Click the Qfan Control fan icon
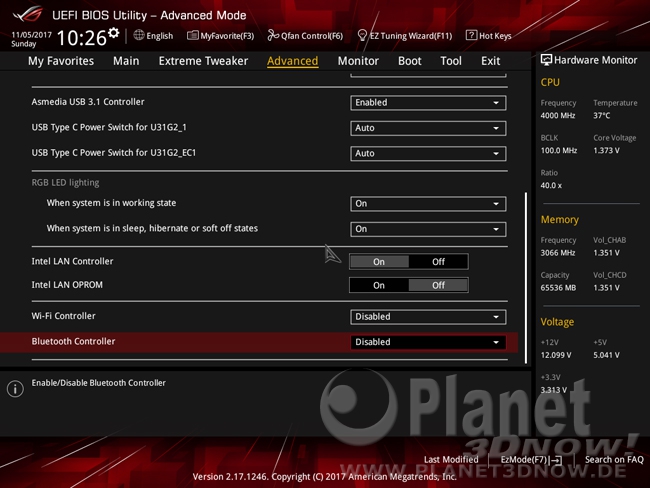This screenshot has width=650, height=488. (273, 35)
